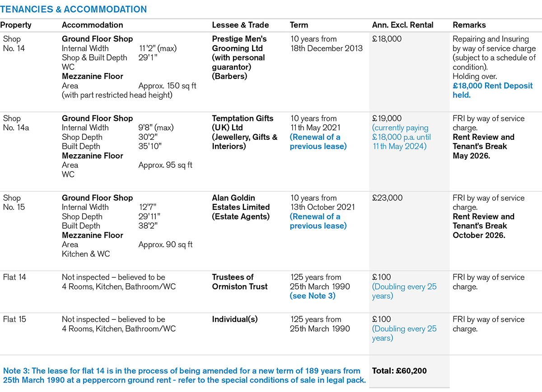Image resolution: width=542 pixels, height=392 pixels.
Task: Open the see Note 3 reference
Action: [x=313, y=296]
